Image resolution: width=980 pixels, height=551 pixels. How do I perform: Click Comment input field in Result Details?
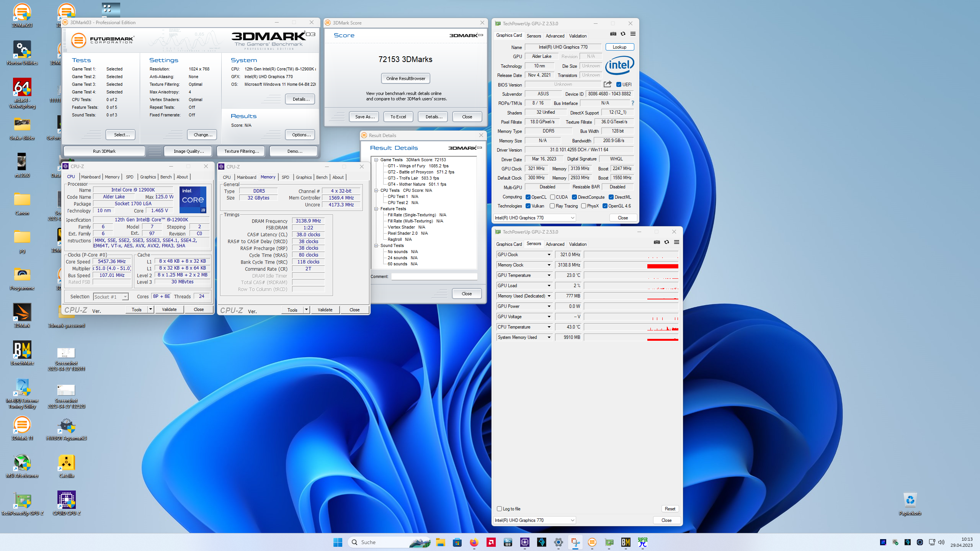click(x=434, y=276)
